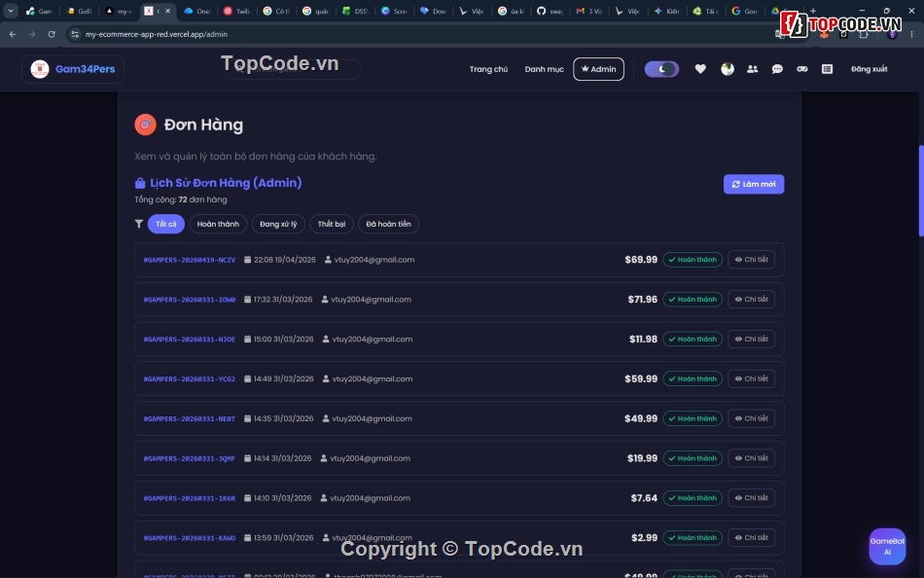The height and width of the screenshot is (578, 924).
Task: Click order ID #GAMPERS-20260419-NCZV
Action: tap(189, 260)
